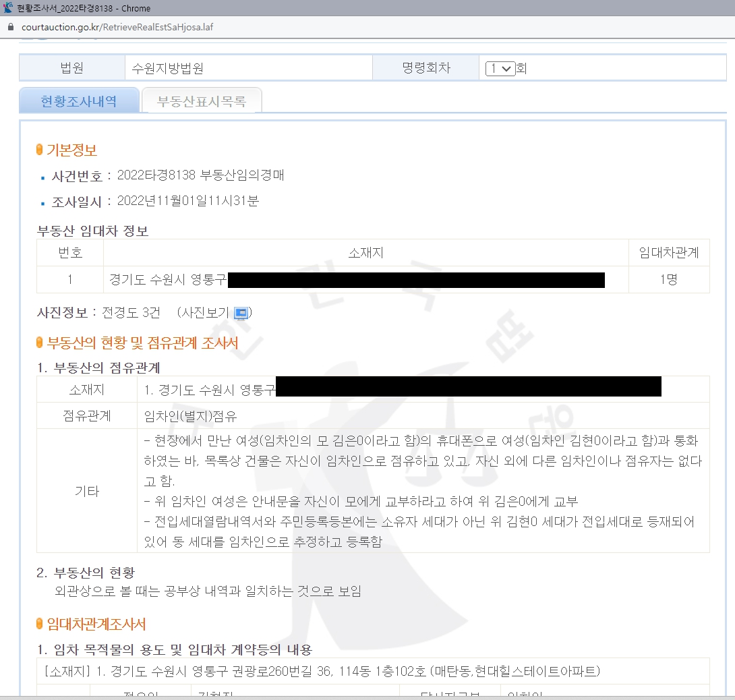Click the 전입세대열람내역서 remark line
735x700 pixels.
click(419, 531)
